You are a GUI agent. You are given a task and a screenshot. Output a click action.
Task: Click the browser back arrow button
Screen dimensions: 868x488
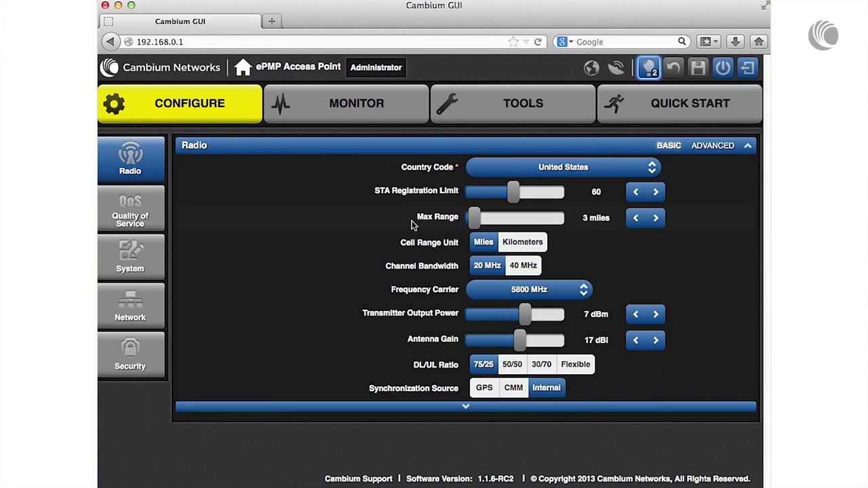pyautogui.click(x=110, y=41)
